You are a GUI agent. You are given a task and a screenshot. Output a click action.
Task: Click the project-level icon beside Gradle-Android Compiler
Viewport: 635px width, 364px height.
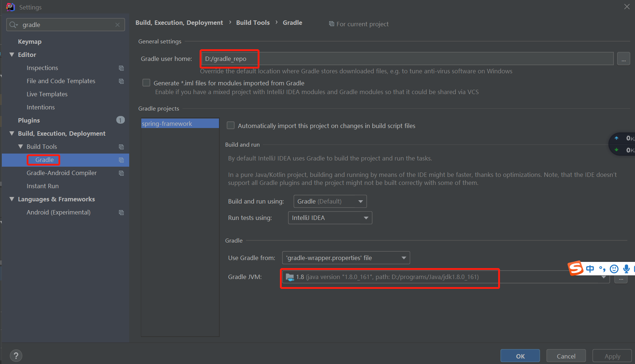point(121,173)
